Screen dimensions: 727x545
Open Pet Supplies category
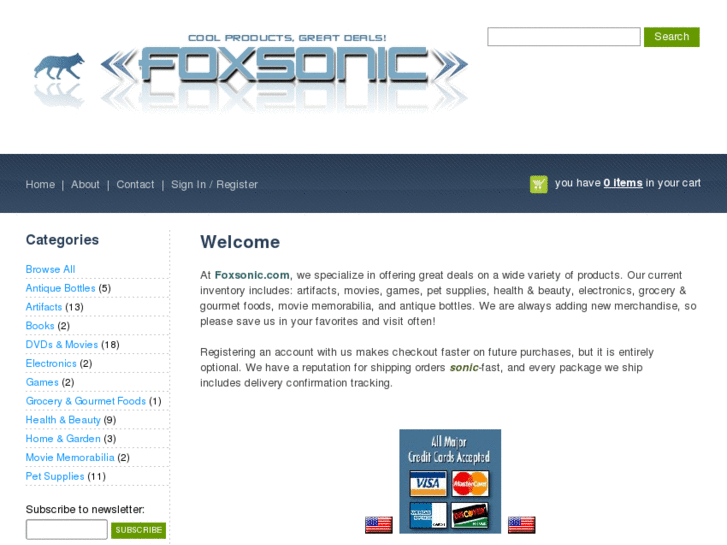55,476
